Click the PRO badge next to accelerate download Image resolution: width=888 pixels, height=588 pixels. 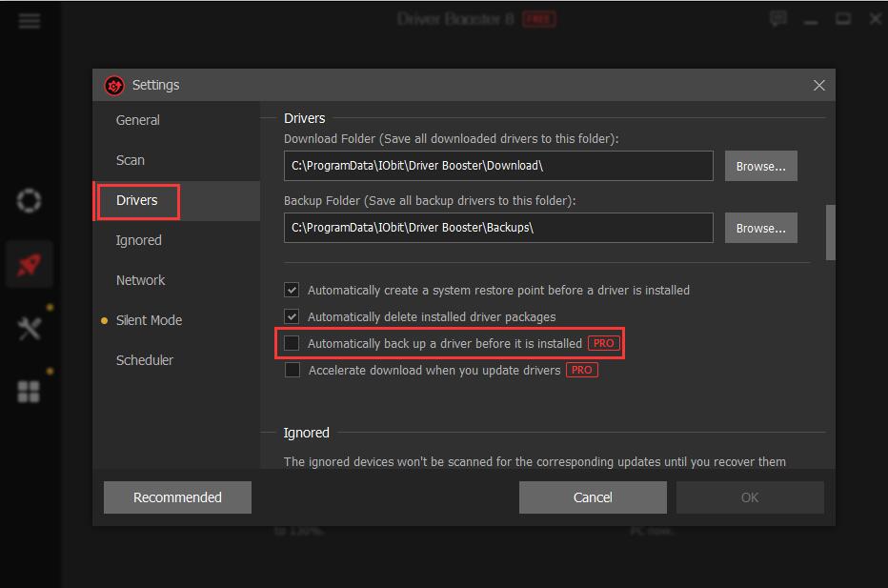click(x=581, y=370)
